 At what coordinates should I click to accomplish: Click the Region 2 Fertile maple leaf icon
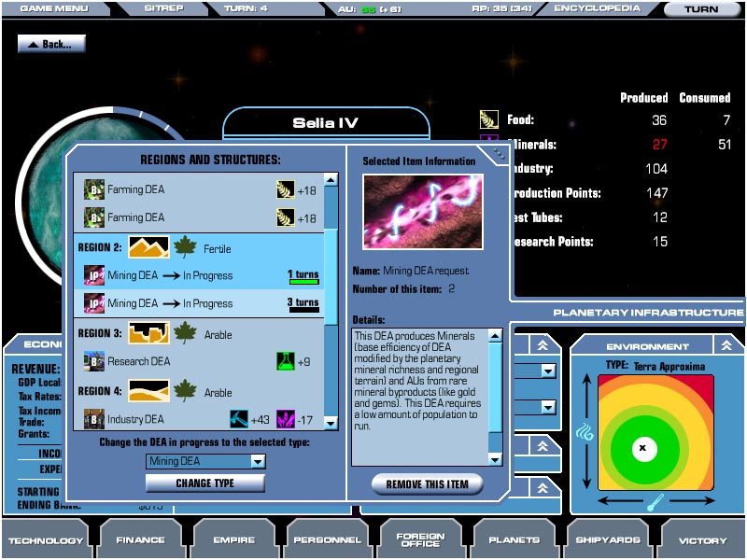click(185, 248)
